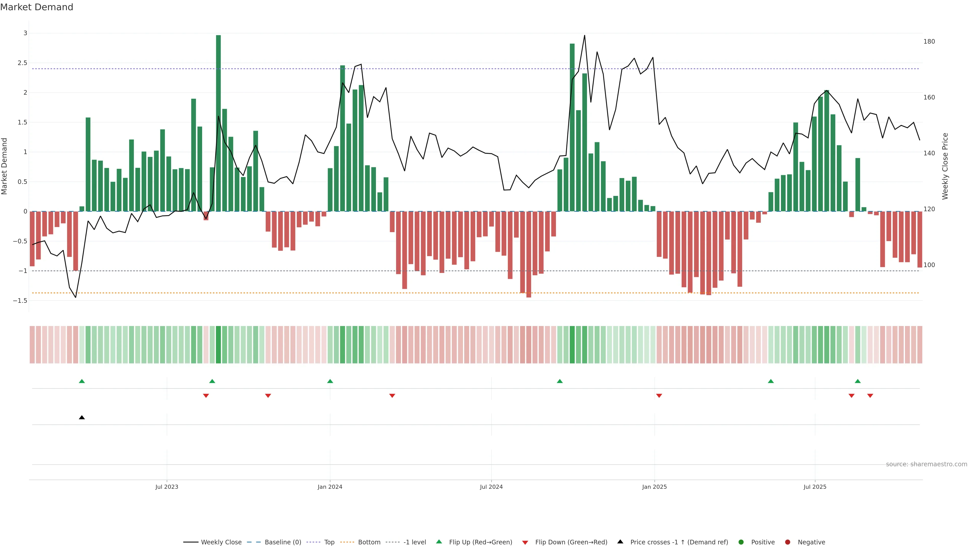980x551 pixels.
Task: Toggle the Weekly Close legend entry
Action: [x=221, y=542]
